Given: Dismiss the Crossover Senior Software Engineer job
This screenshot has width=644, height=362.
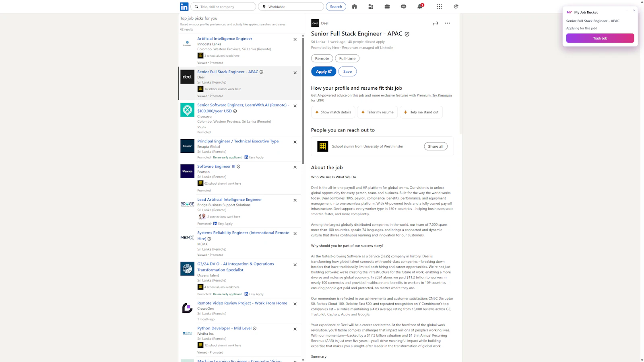Looking at the screenshot, I should (x=295, y=106).
